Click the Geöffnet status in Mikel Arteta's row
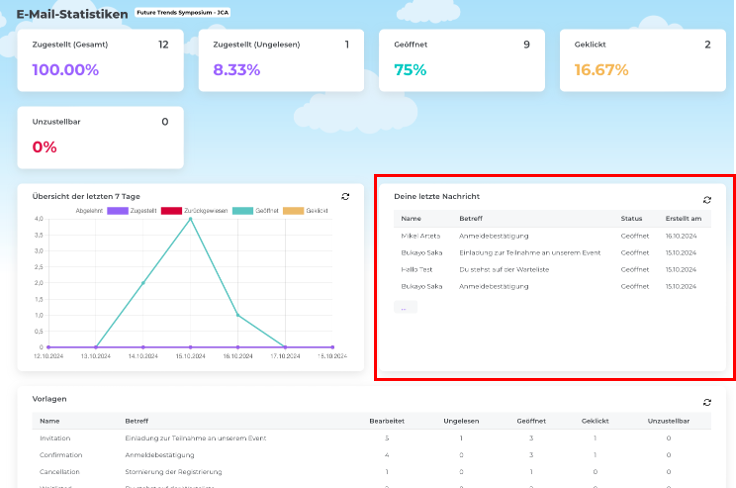The height and width of the screenshot is (488, 736). tap(635, 236)
